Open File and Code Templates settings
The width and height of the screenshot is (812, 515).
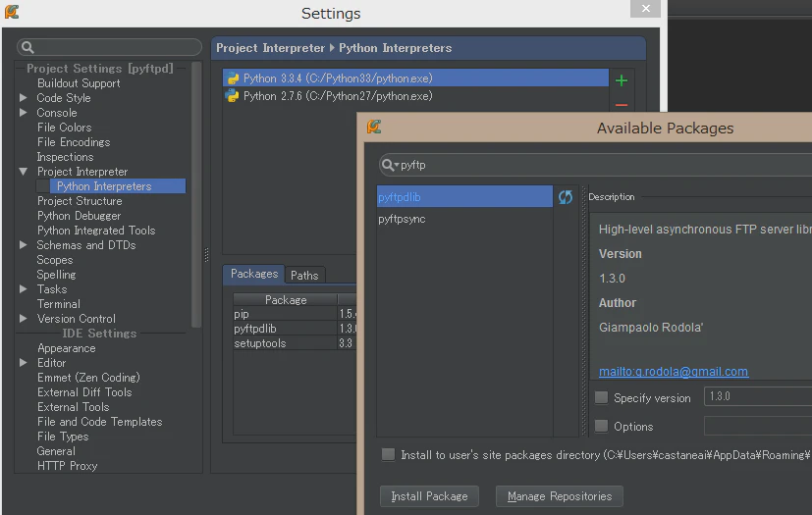(x=99, y=421)
